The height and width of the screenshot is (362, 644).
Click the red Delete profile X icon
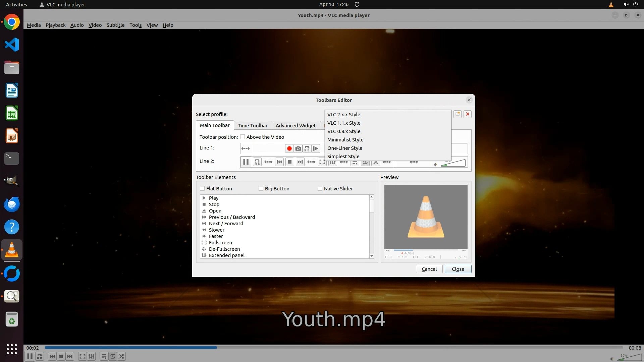[x=468, y=114]
